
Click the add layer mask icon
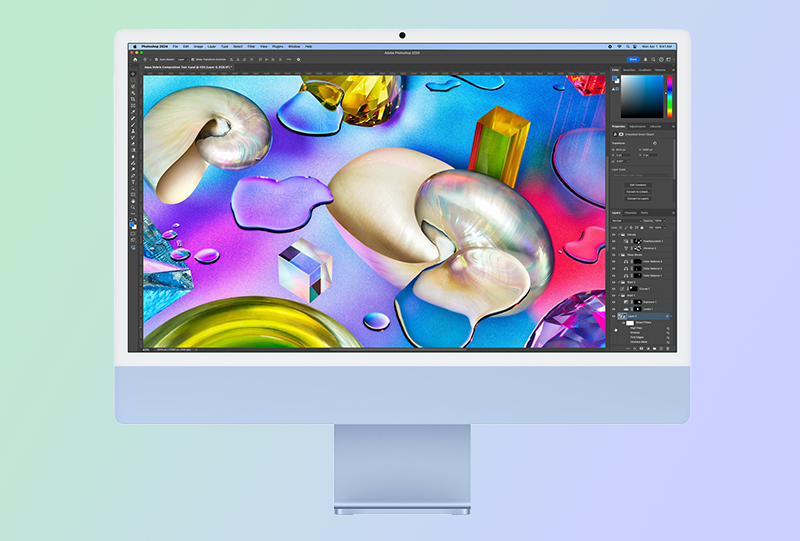coord(641,348)
